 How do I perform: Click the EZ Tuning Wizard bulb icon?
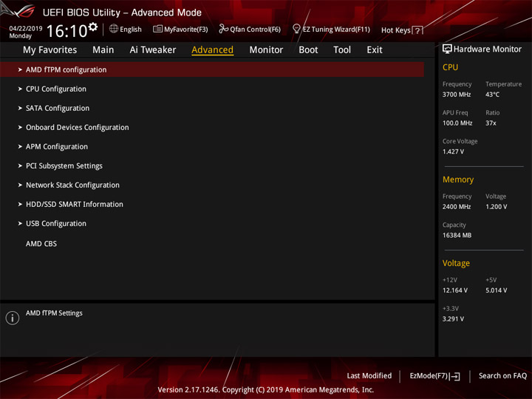coord(296,29)
